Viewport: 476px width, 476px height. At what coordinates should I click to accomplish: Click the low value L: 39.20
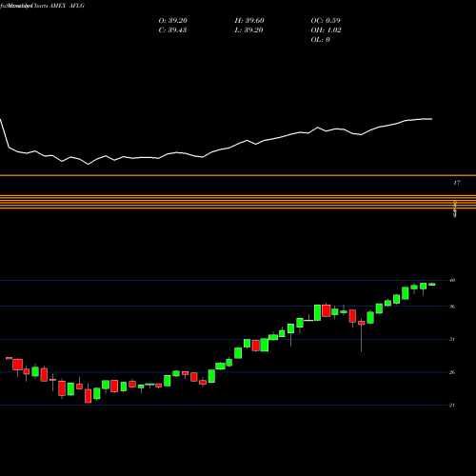[x=248, y=30]
